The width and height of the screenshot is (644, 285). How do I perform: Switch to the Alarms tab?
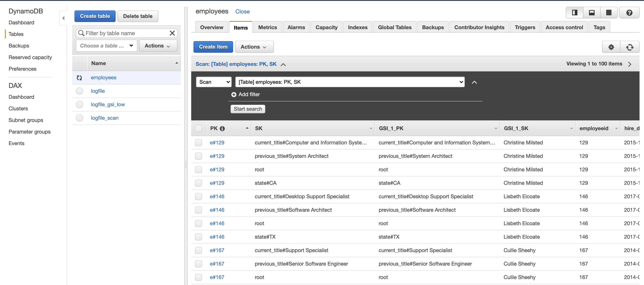296,27
